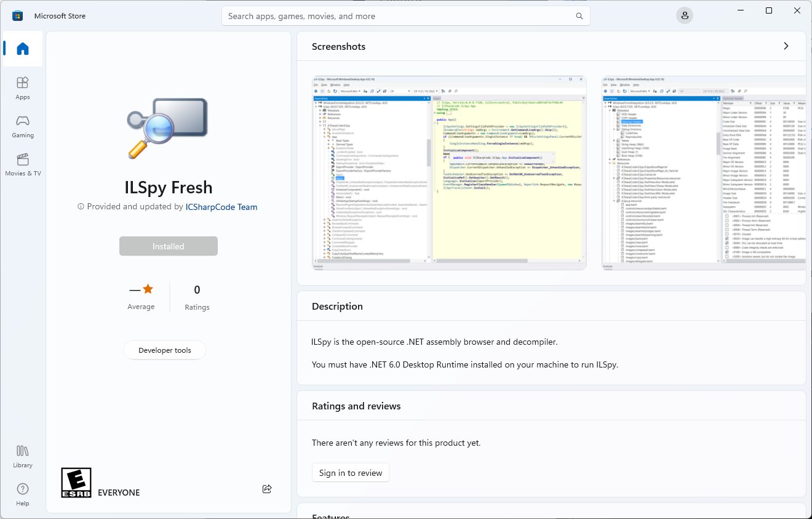Viewport: 812px width, 519px height.
Task: Click the Developer tools category button
Action: 164,350
